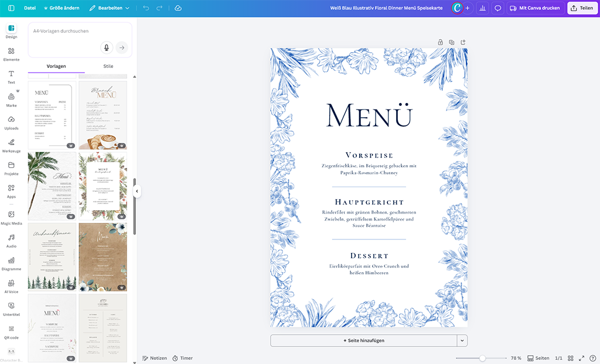This screenshot has height=364, width=600.
Task: Open the Marke sidebar panel
Action: [x=11, y=100]
